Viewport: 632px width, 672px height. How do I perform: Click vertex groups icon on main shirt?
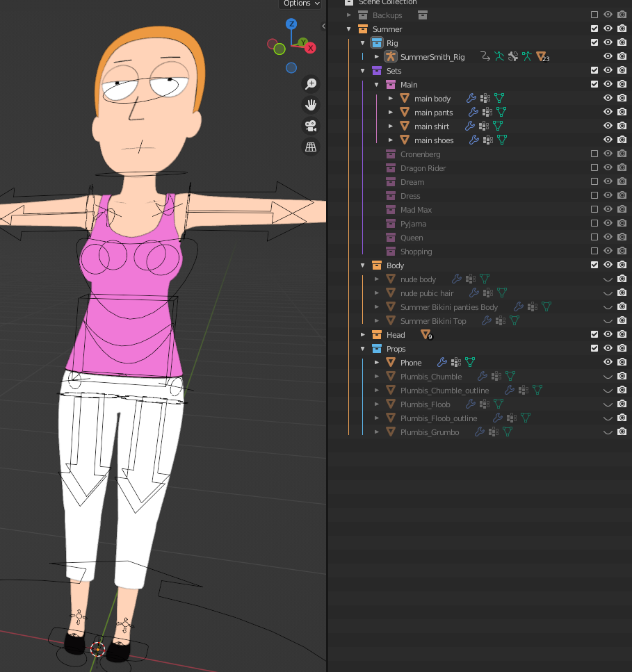(x=484, y=126)
